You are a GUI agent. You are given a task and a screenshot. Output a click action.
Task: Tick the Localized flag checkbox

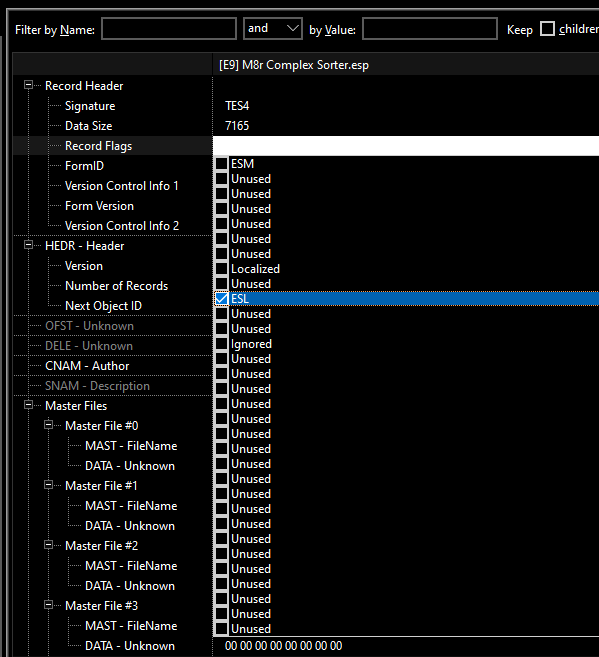pos(222,269)
